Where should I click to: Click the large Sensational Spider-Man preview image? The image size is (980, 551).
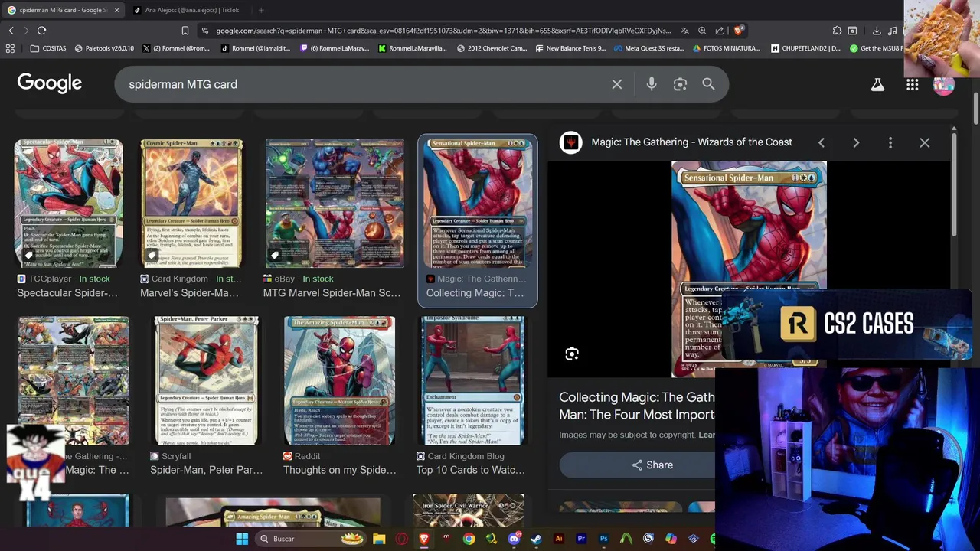[x=749, y=269]
